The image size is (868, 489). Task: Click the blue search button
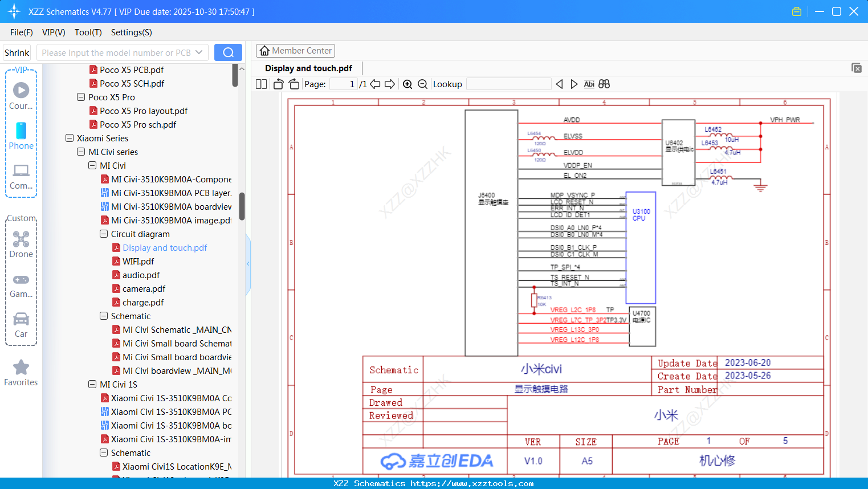(x=228, y=52)
